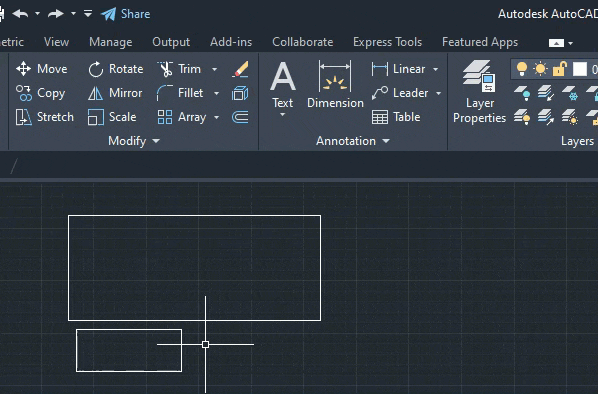This screenshot has height=394, width=598.
Task: Expand the Annotation panel
Action: point(353,141)
